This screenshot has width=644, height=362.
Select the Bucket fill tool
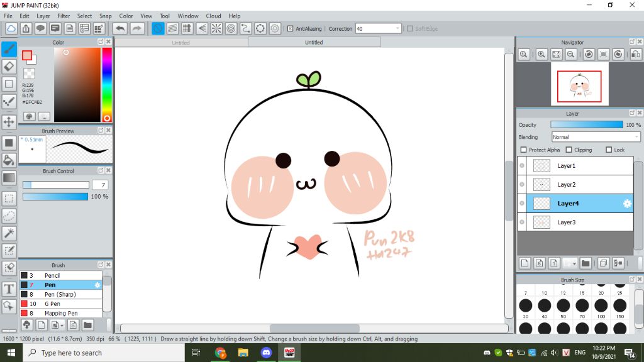(9, 160)
